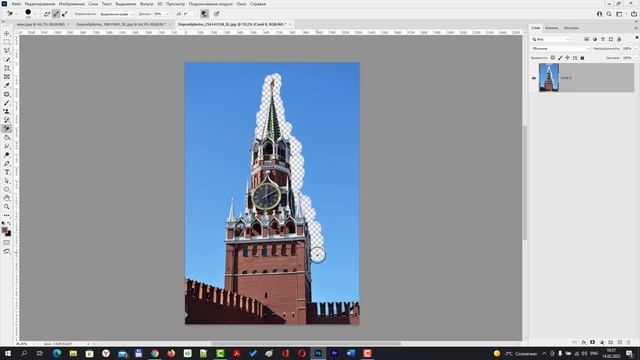Select the Ellipse shape tool
640x360 pixels.
(7, 189)
